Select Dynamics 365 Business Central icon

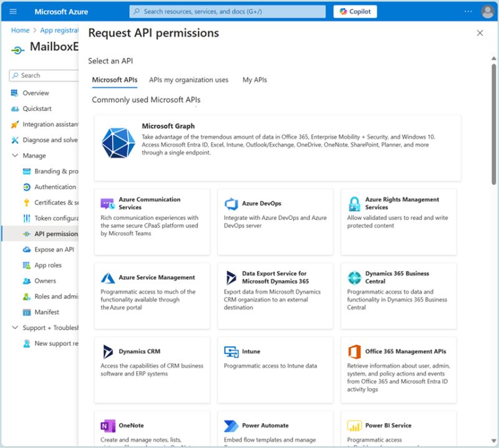[x=354, y=277]
